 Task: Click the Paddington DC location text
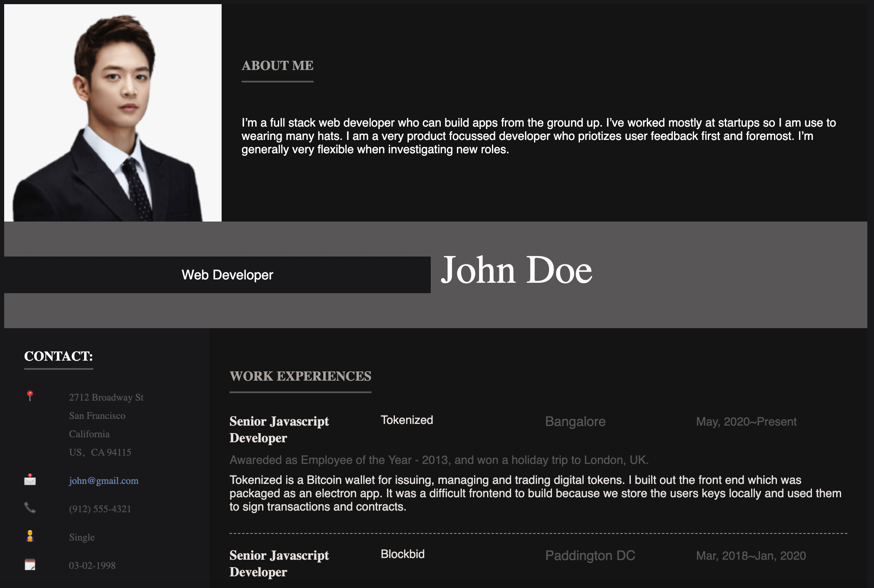(x=590, y=556)
